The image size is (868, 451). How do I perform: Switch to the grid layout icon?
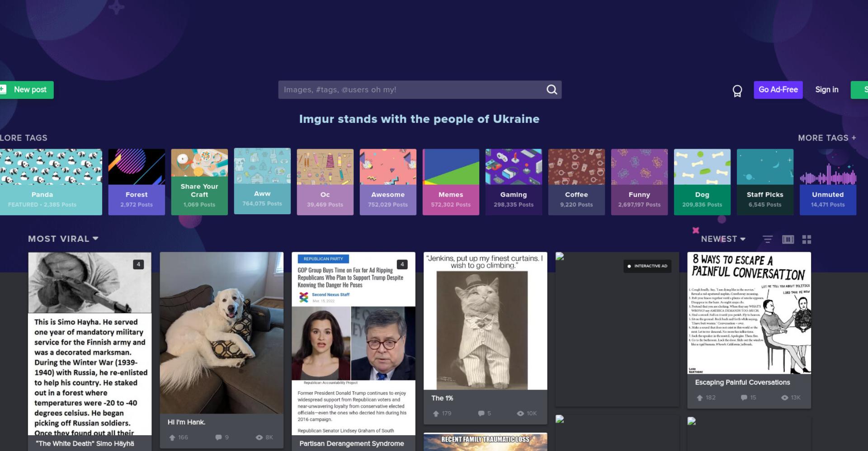pyautogui.click(x=807, y=239)
